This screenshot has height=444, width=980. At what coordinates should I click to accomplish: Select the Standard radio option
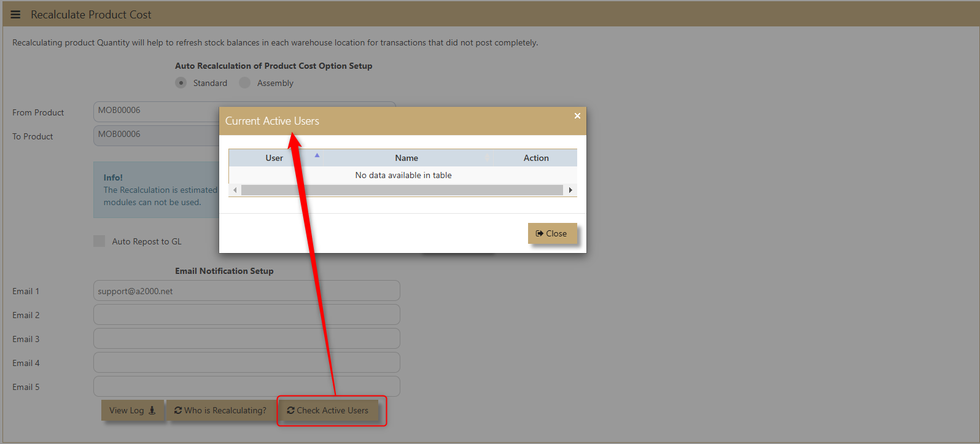pos(181,83)
